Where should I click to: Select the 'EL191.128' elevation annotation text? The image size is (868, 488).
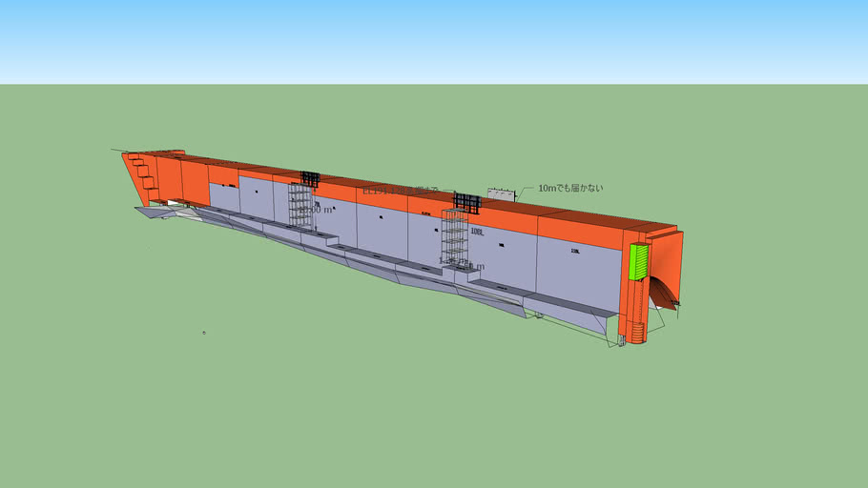coord(401,191)
